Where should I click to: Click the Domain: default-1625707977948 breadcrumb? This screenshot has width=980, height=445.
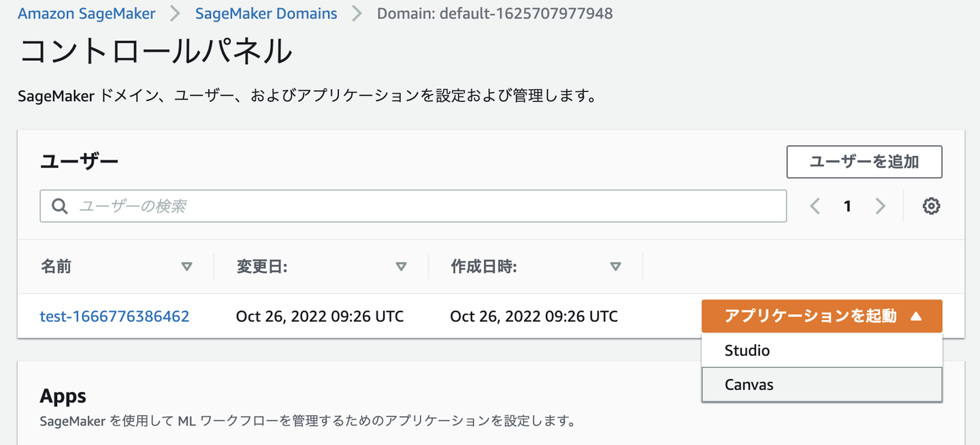pyautogui.click(x=495, y=14)
